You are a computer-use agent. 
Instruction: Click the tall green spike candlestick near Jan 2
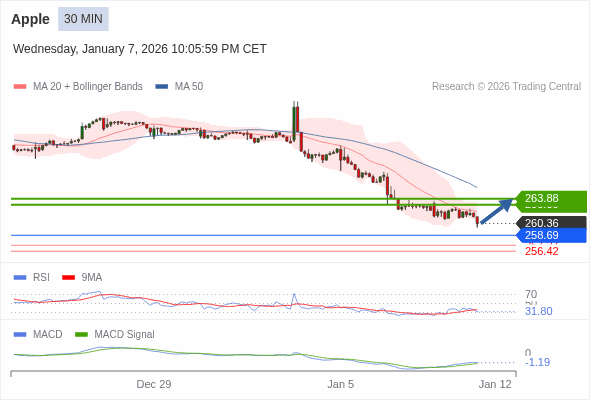pyautogui.click(x=294, y=122)
